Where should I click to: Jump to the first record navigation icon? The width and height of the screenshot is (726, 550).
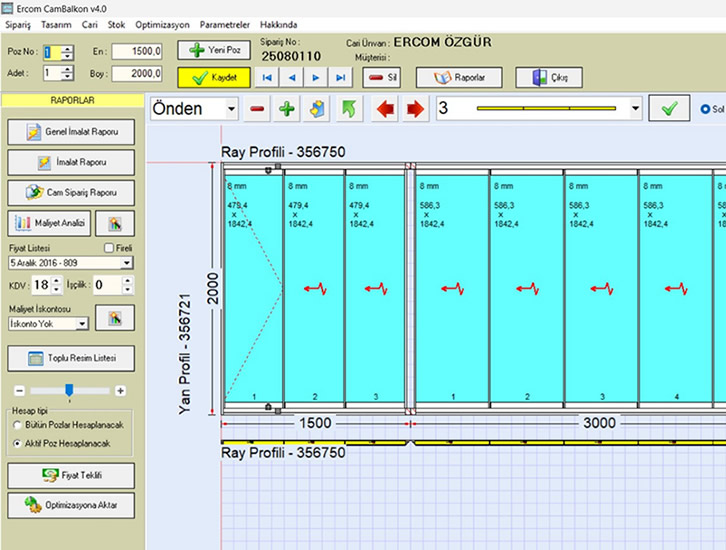tap(266, 77)
